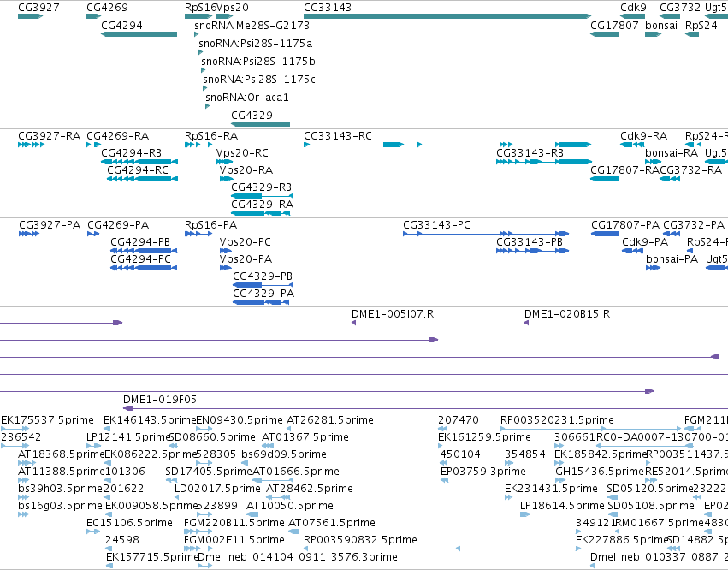Screen dimensions: 728x570
Task: Select the bonsai-RA transcript label
Action: pyautogui.click(x=672, y=153)
